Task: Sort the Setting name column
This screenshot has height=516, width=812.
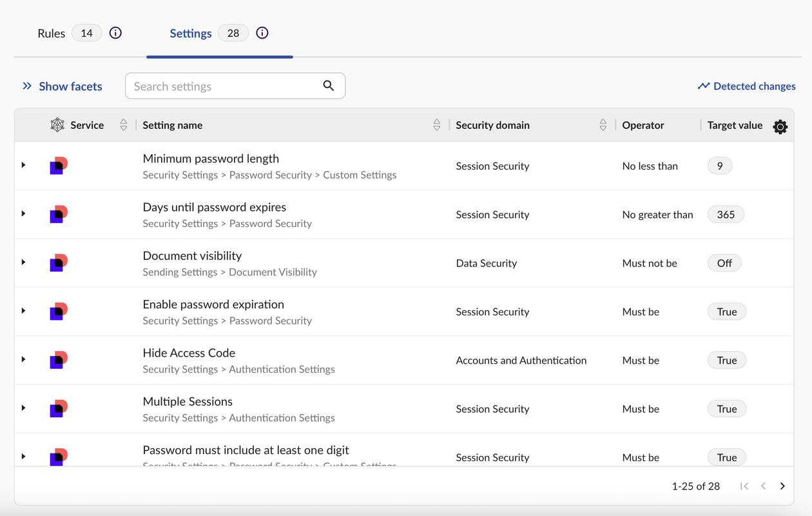Action: click(436, 125)
